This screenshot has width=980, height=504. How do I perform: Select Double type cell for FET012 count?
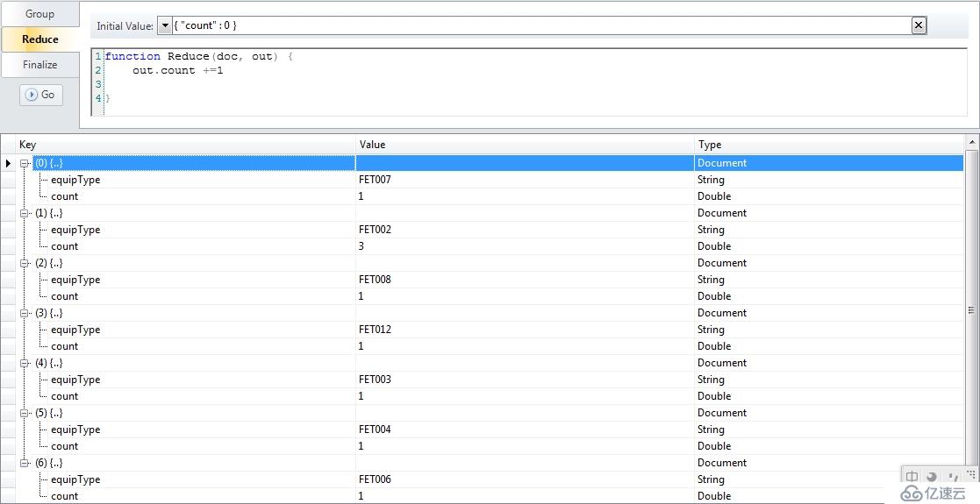pos(829,346)
